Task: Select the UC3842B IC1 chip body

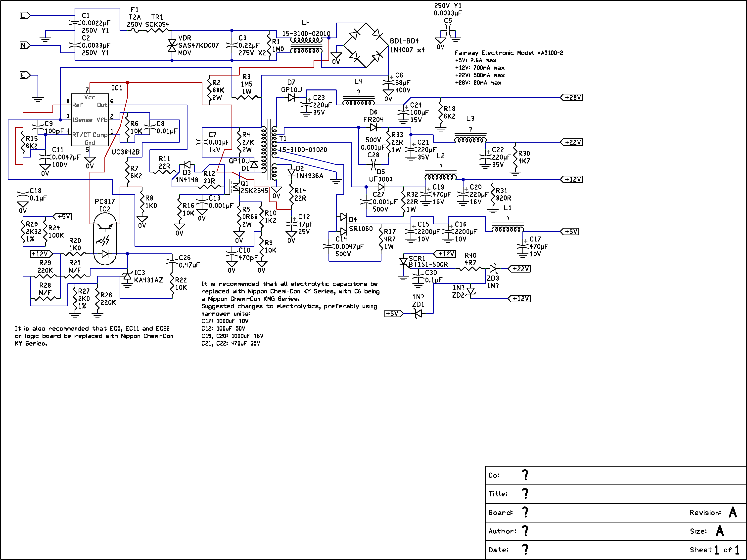Action: click(90, 120)
